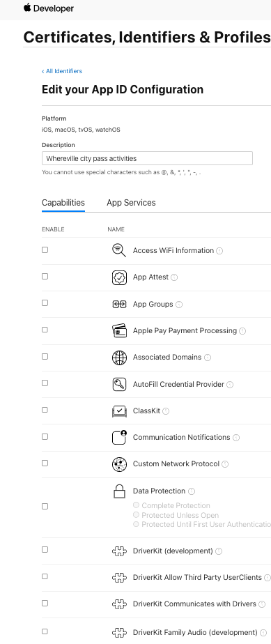Click the App Groups linked icon
The width and height of the screenshot is (271, 644).
[x=119, y=304]
